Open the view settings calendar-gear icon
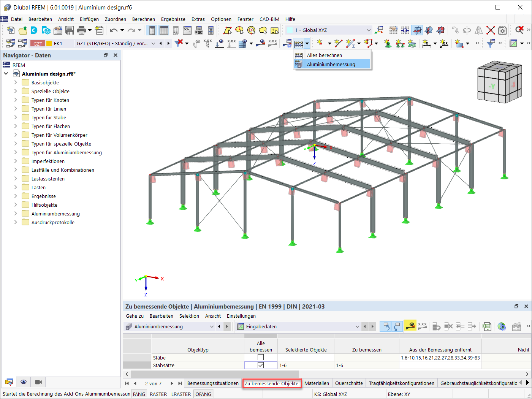Screen dimensions: 532x399 [x=502, y=30]
